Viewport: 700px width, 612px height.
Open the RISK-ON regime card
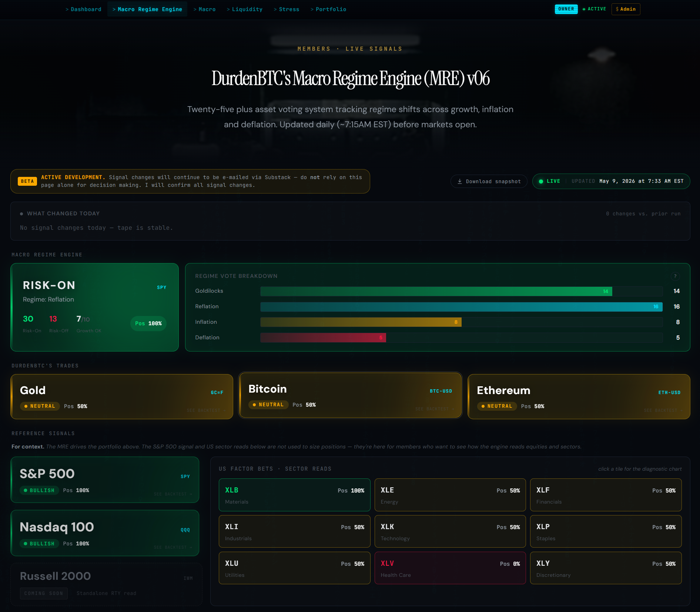coord(95,307)
